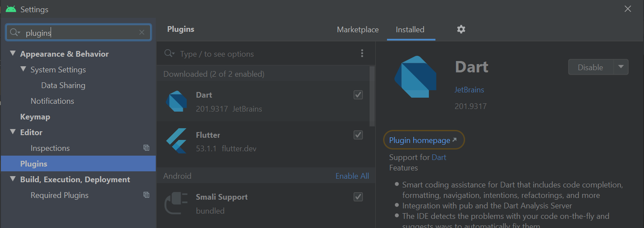
Task: Uncheck the Flutter plugin checkbox
Action: click(x=358, y=135)
